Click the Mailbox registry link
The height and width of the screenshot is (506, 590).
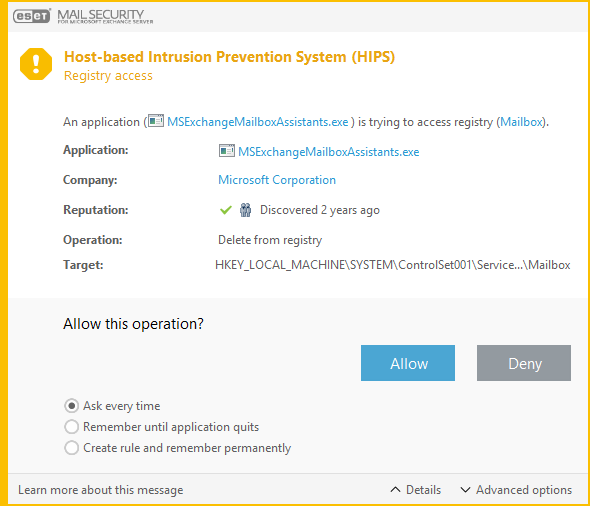pyautogui.click(x=522, y=122)
